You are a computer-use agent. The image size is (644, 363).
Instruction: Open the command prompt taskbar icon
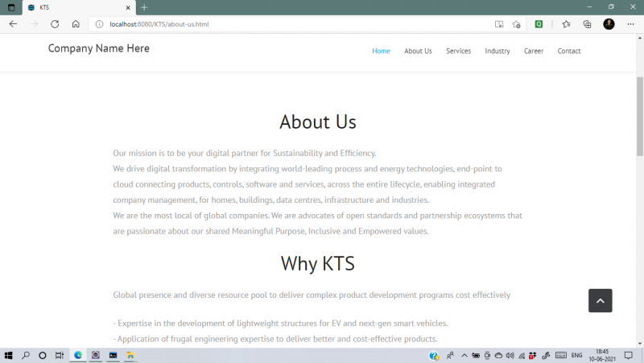click(x=113, y=355)
